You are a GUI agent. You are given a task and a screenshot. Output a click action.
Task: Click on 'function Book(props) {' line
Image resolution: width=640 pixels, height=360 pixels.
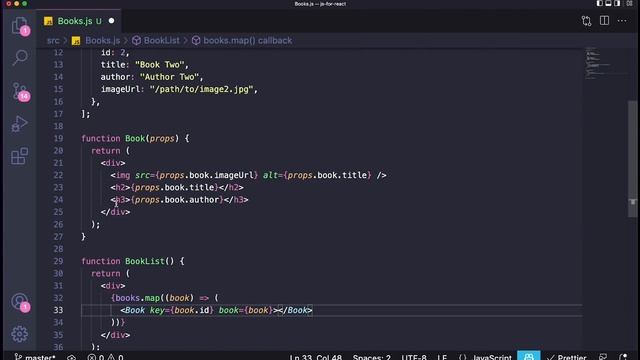click(135, 138)
